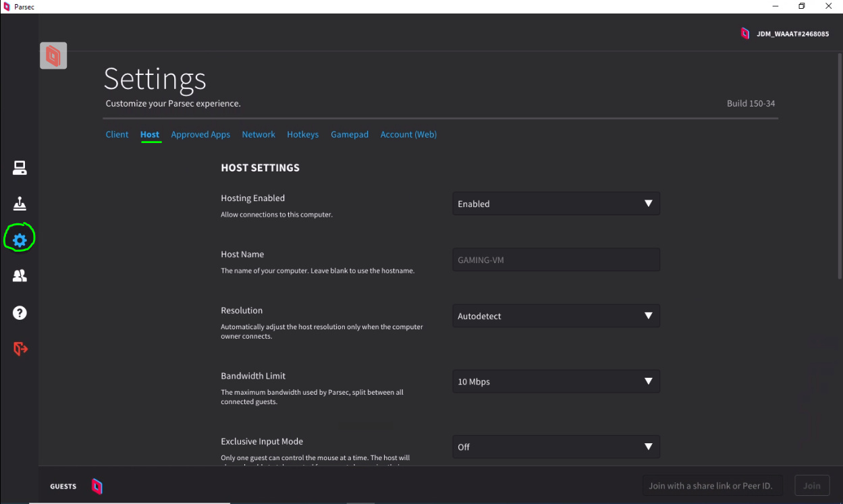Screen dimensions: 843x504
Task: Click the account avatar beside JDM_WAAAT#2468085
Action: tap(745, 34)
